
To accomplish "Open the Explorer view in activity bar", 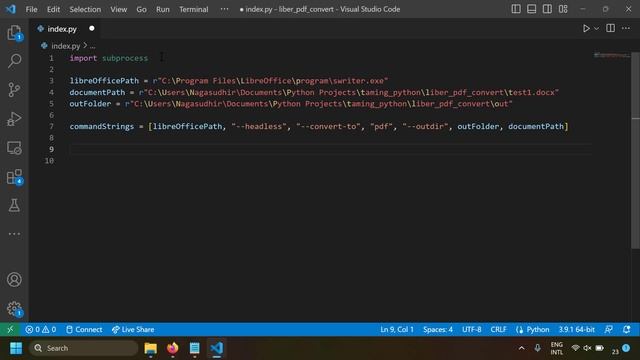I will (x=14, y=33).
